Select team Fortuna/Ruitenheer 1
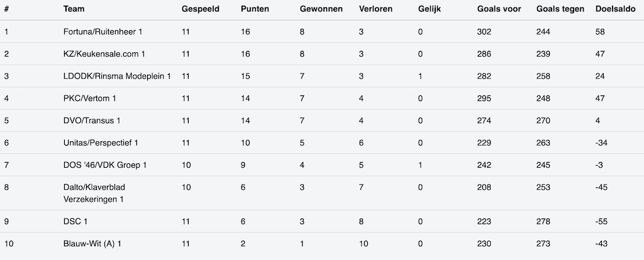 pyautogui.click(x=104, y=31)
